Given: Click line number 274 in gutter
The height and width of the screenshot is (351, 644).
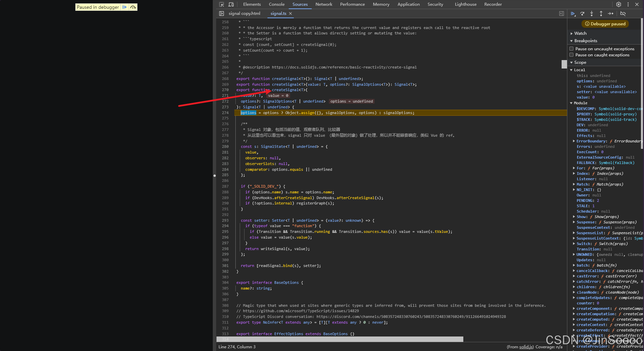Looking at the screenshot, I should (x=225, y=113).
